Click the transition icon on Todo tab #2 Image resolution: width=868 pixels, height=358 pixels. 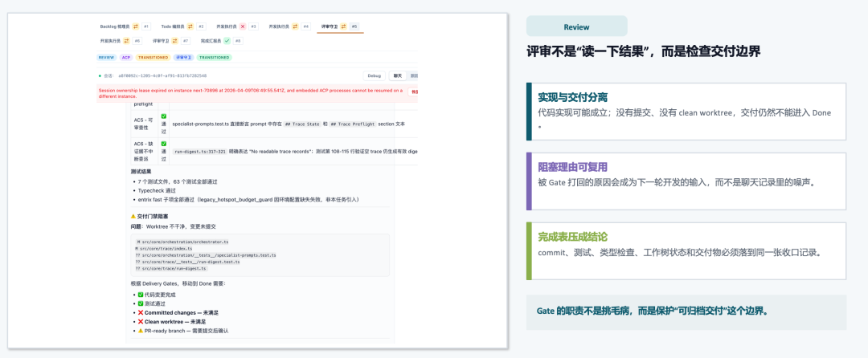pos(190,26)
